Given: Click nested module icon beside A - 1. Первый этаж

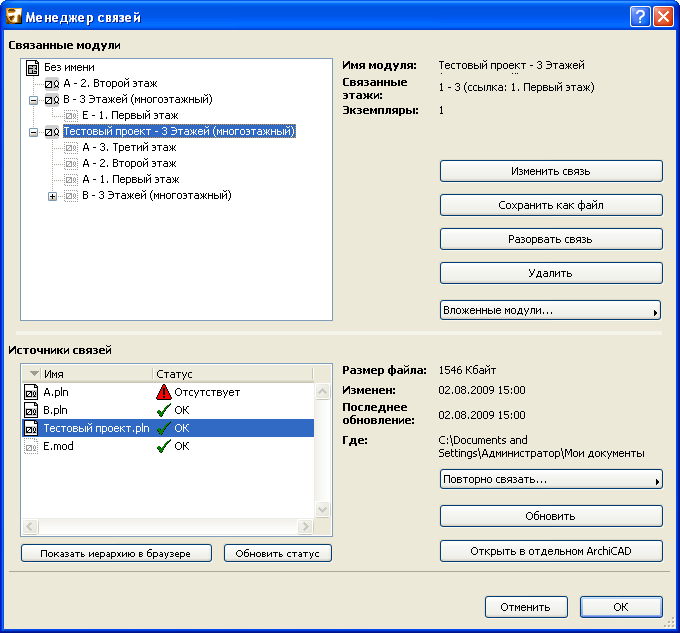Looking at the screenshot, I should click(71, 179).
